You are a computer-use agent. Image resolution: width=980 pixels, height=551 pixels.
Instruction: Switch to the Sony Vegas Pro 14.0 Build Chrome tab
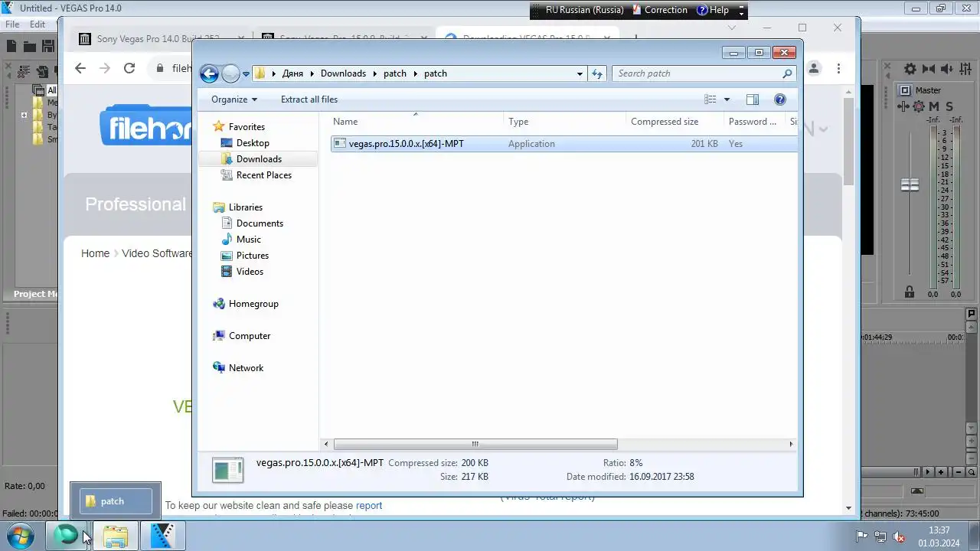point(158,38)
